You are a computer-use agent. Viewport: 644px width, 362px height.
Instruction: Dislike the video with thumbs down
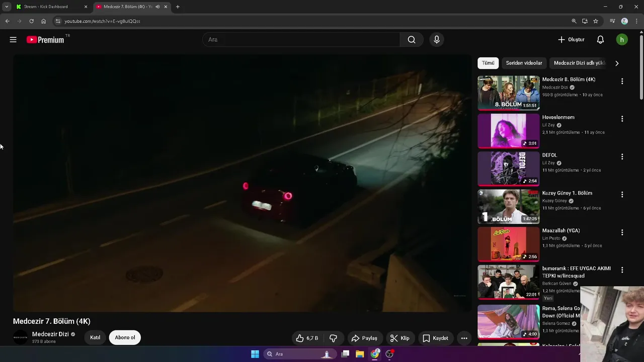pos(333,338)
